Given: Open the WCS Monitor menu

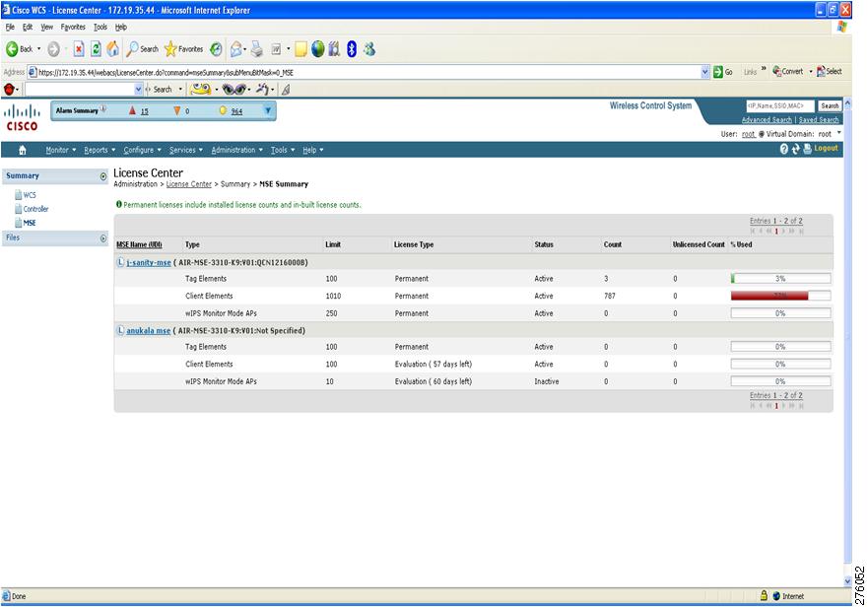Looking at the screenshot, I should [61, 150].
